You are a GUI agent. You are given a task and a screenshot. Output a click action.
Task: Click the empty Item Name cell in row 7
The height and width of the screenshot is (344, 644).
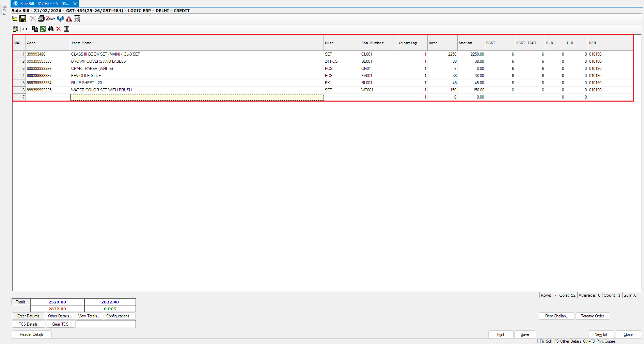197,97
